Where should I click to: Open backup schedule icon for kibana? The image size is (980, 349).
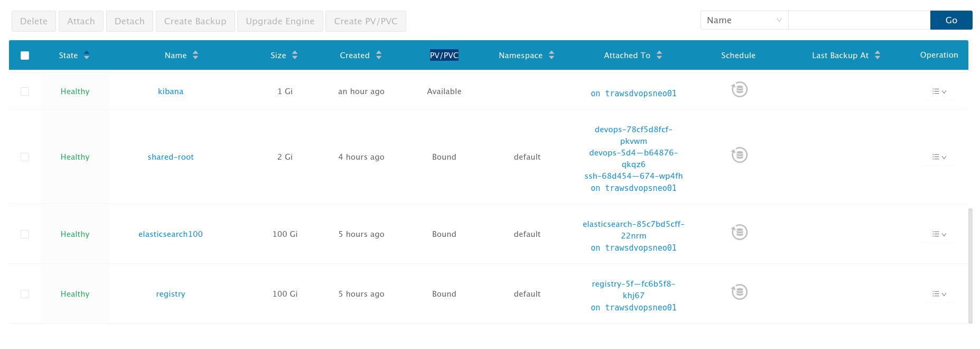pos(739,89)
